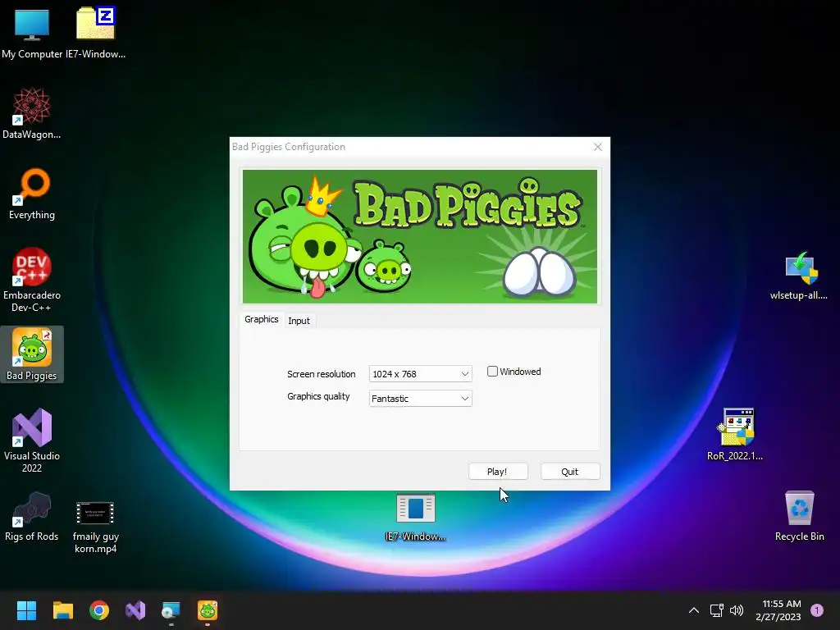Image resolution: width=840 pixels, height=630 pixels.
Task: Open the Windows Start menu
Action: [x=26, y=610]
